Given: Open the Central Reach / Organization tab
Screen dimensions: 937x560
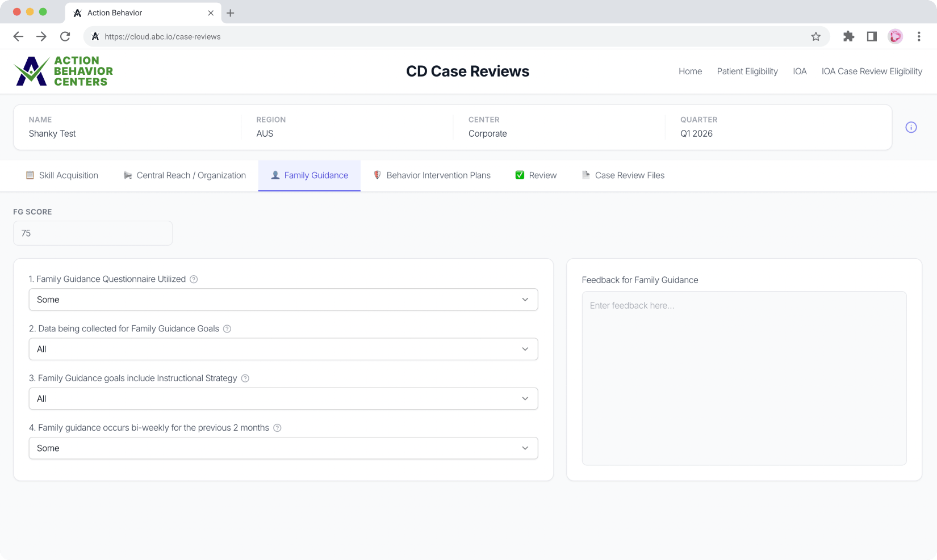Looking at the screenshot, I should coord(185,175).
